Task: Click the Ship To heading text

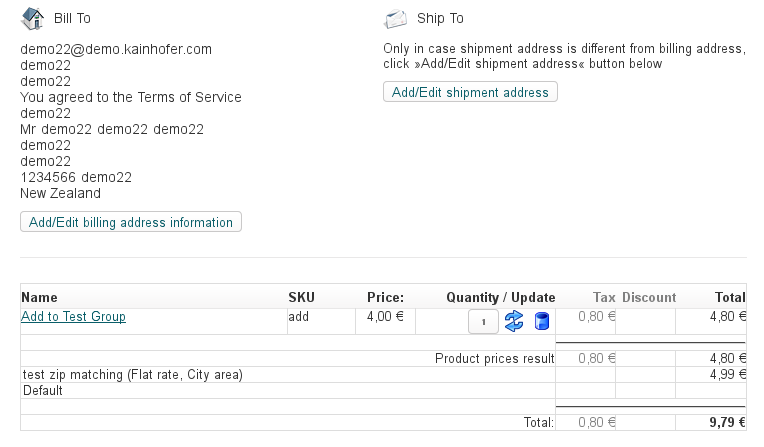Action: point(440,18)
